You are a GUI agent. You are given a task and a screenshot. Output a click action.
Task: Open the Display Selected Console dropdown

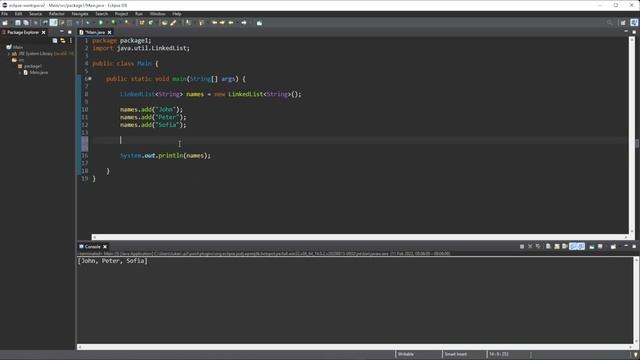(x=600, y=247)
